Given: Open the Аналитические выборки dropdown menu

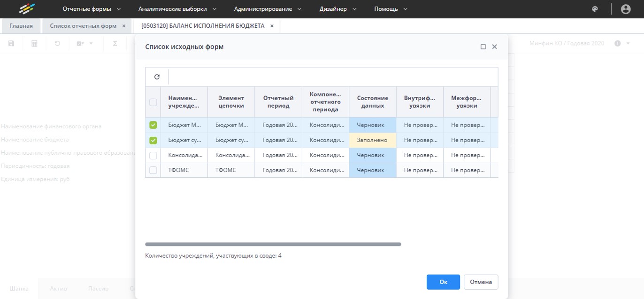Looking at the screenshot, I should (x=177, y=9).
